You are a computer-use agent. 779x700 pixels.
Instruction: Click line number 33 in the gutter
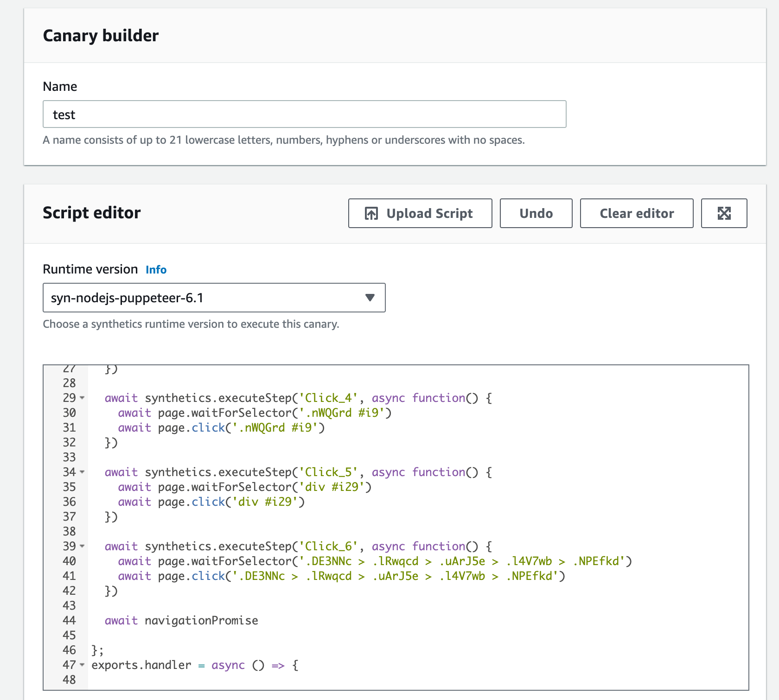tap(69, 457)
